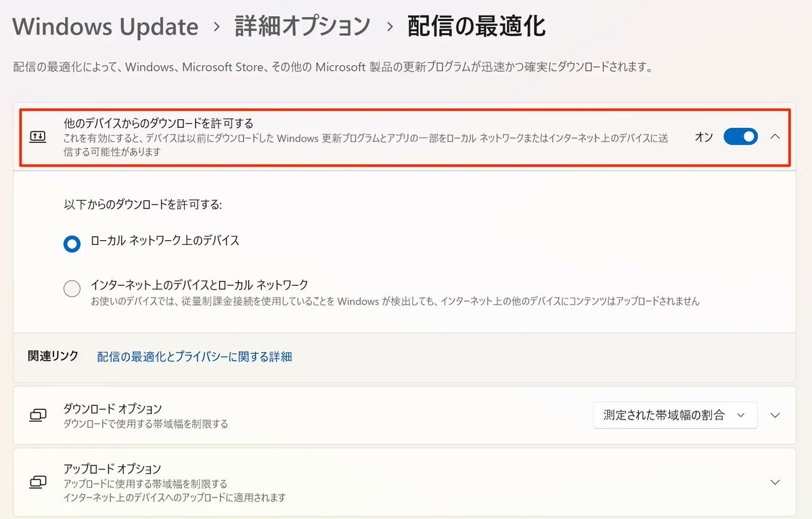Select インターネット上のデバイスとローカル ネットワーク radio button
Screen dimensions: 812x519
click(72, 289)
